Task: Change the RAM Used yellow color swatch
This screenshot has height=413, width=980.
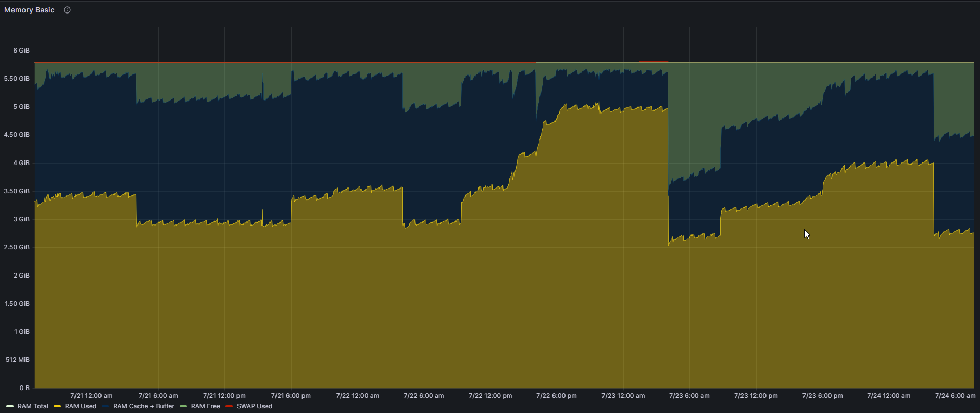Action: coord(57,406)
